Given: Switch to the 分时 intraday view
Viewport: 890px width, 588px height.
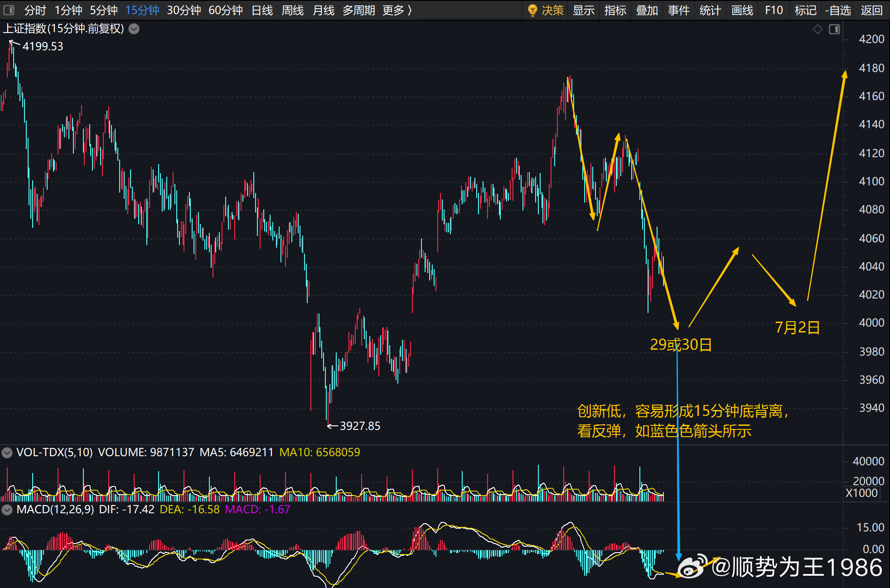Looking at the screenshot, I should [35, 10].
